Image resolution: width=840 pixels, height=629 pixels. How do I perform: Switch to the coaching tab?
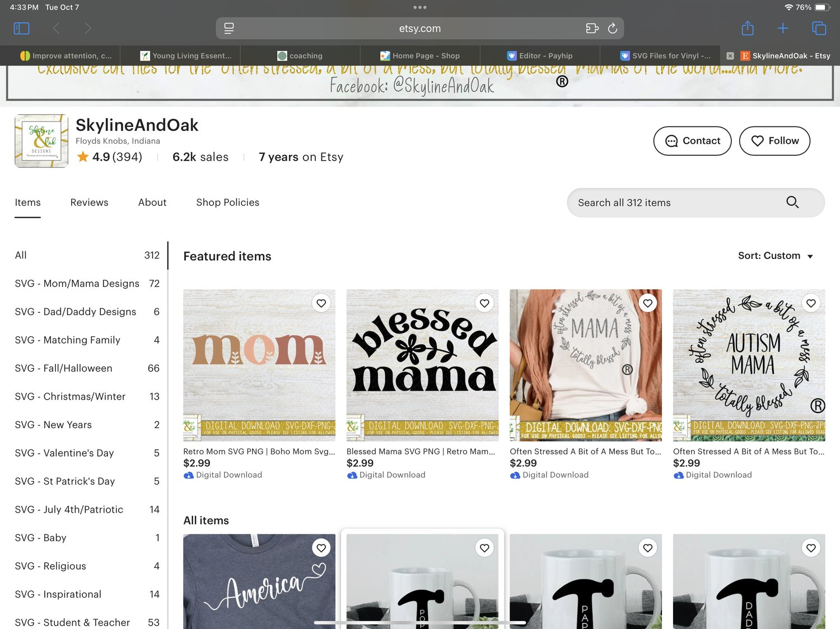click(300, 56)
